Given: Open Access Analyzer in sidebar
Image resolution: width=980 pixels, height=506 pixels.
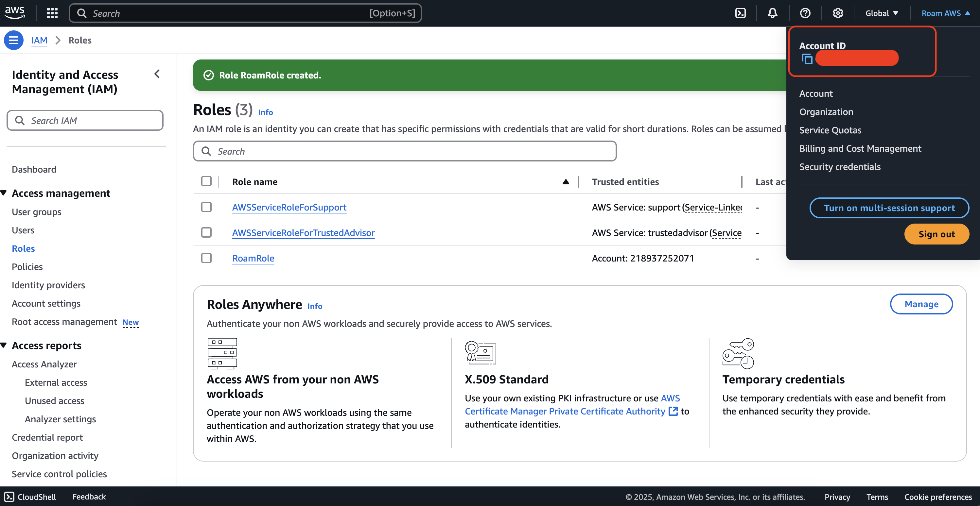Looking at the screenshot, I should (x=44, y=364).
